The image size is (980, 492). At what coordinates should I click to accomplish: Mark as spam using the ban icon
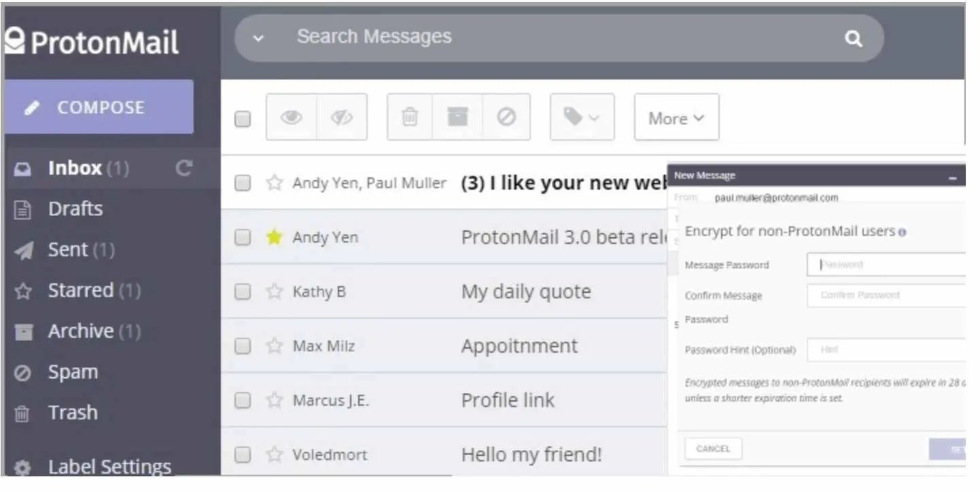tap(506, 117)
